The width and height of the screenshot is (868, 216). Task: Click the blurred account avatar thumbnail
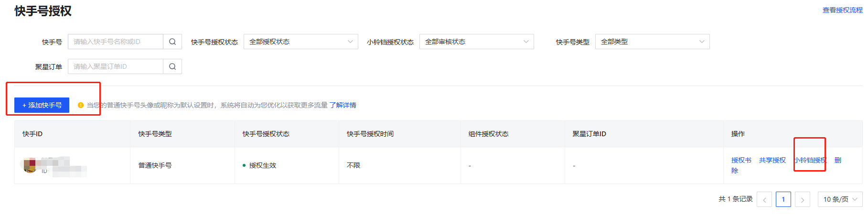click(x=30, y=165)
